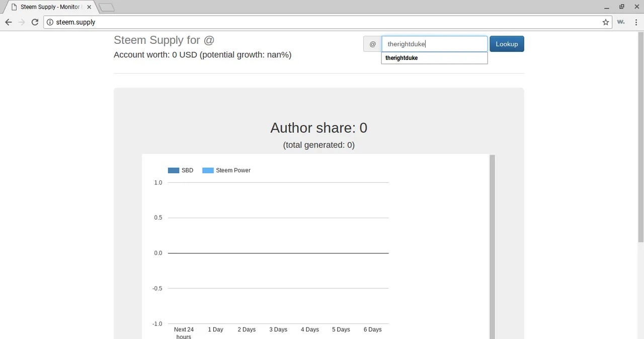Click the -1.0 y-axis value
This screenshot has width=644, height=339.
tap(157, 323)
